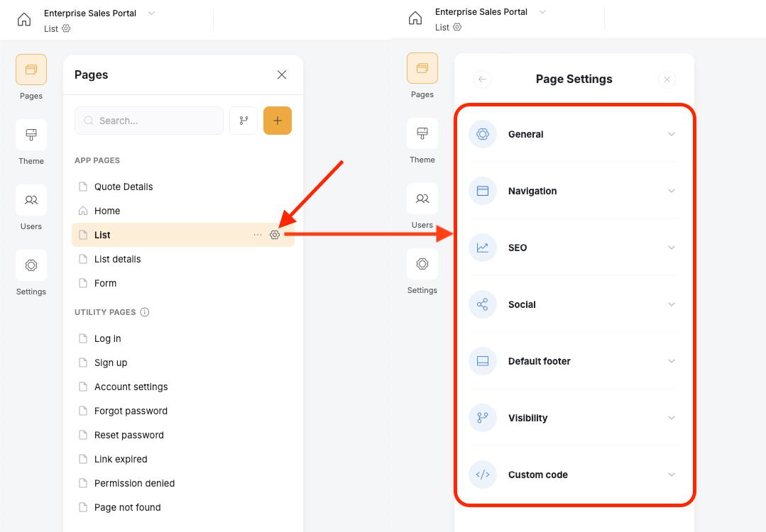Click the Utility Pages info icon
Screen dimensions: 766x532
[145, 312]
